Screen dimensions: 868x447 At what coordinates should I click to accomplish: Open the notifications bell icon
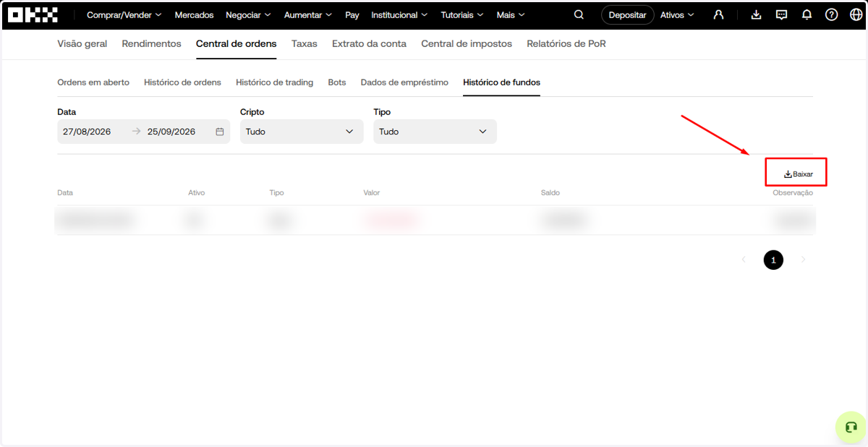(x=807, y=14)
